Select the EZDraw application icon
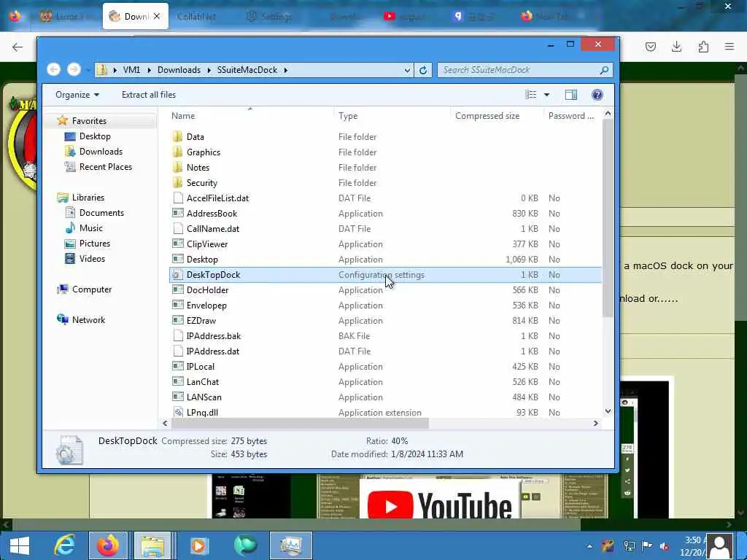The image size is (747, 560). point(178,321)
